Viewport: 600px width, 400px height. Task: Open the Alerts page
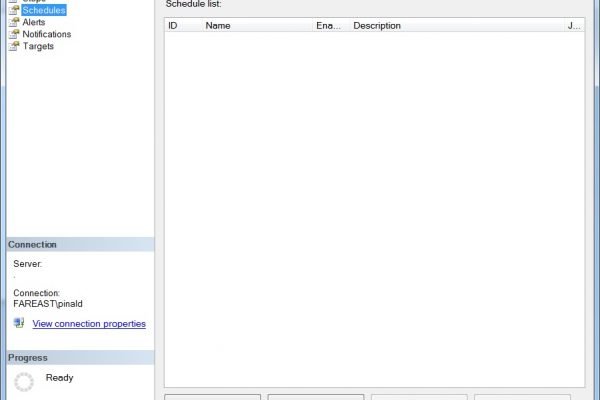tap(34, 22)
